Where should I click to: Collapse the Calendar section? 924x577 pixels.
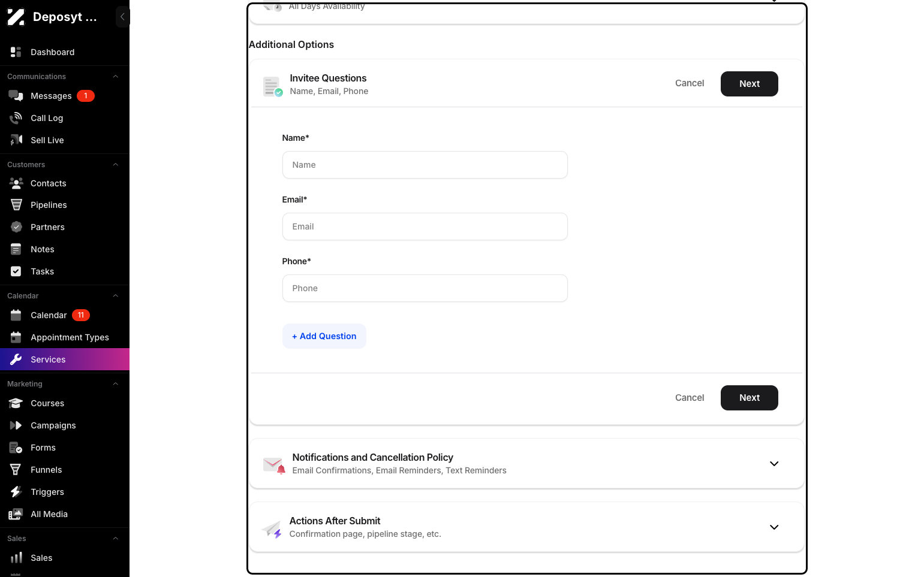point(116,296)
